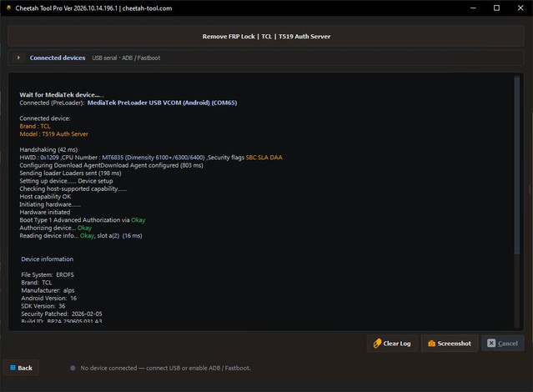Click the SBC SLA DAA security flags text

tap(264, 158)
